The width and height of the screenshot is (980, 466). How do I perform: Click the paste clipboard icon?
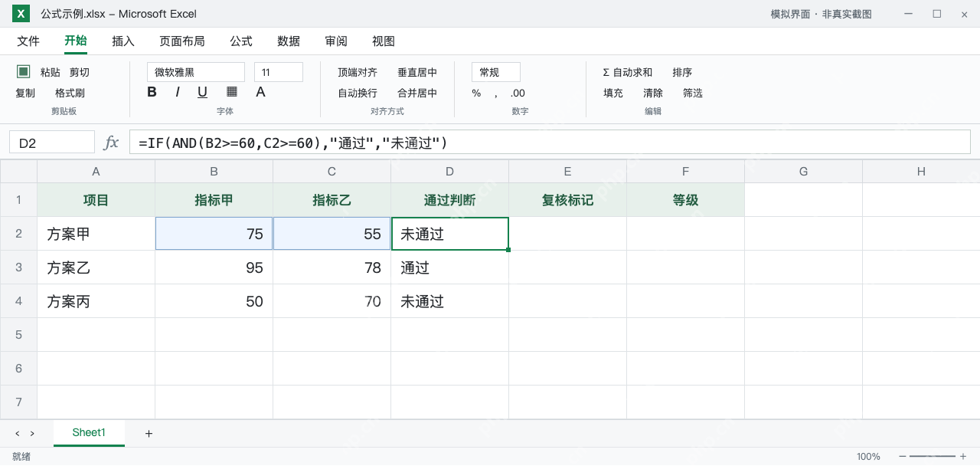[24, 71]
